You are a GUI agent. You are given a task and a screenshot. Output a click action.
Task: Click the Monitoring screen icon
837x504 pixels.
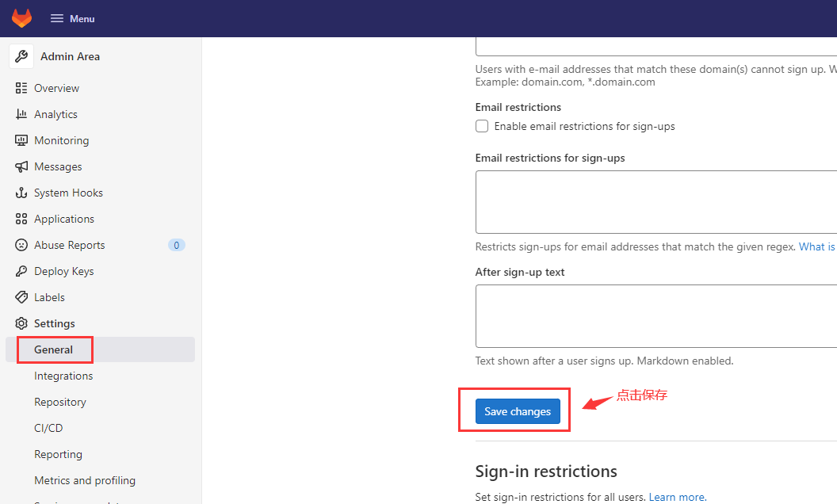[x=21, y=140]
